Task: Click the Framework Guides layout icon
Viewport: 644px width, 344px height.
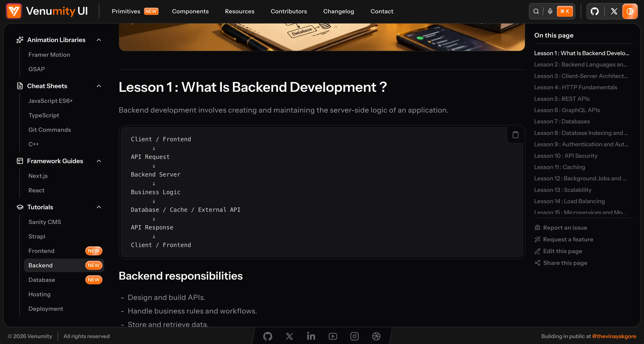Action: [x=20, y=161]
